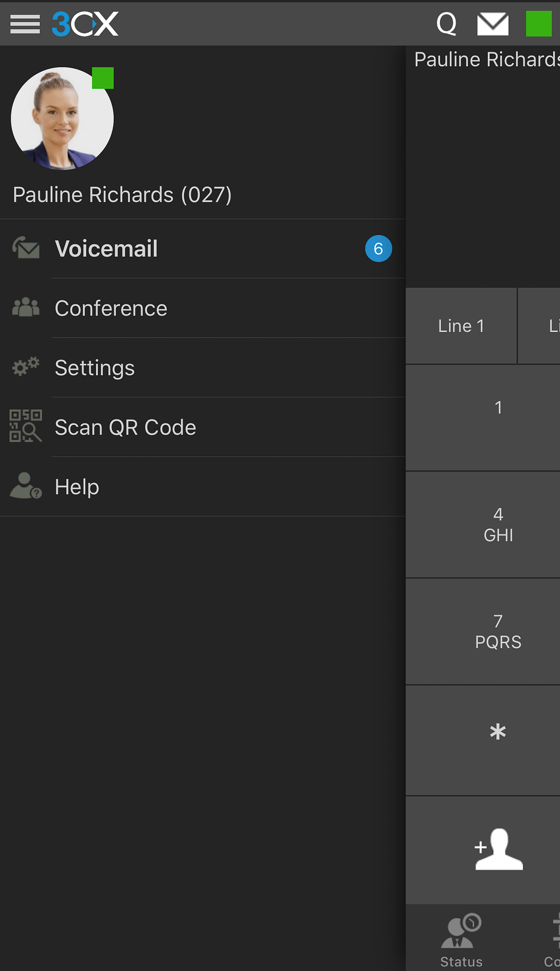Open the Help entry
Image resolution: width=560 pixels, height=971 pixels.
point(203,487)
